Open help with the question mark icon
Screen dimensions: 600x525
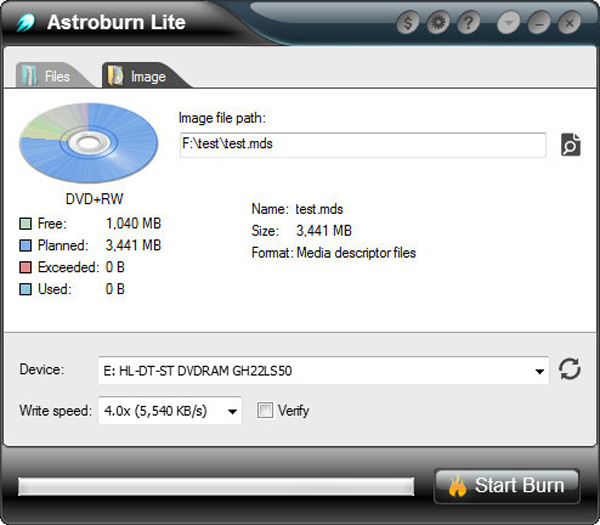tap(468, 23)
